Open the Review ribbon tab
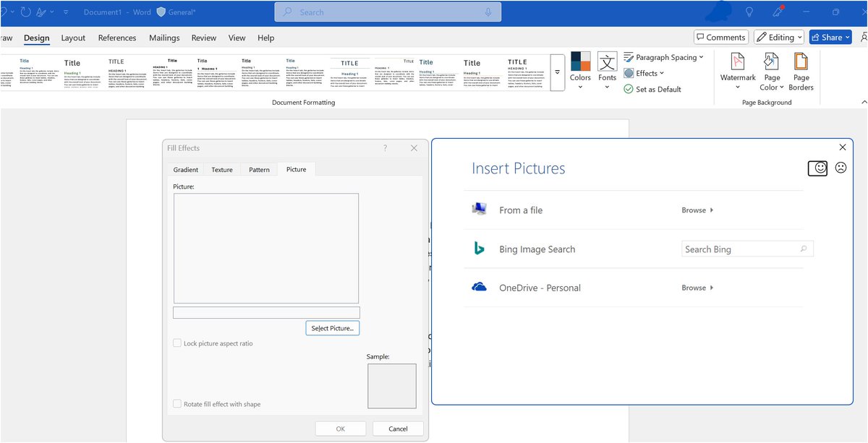This screenshot has width=868, height=443. (204, 38)
